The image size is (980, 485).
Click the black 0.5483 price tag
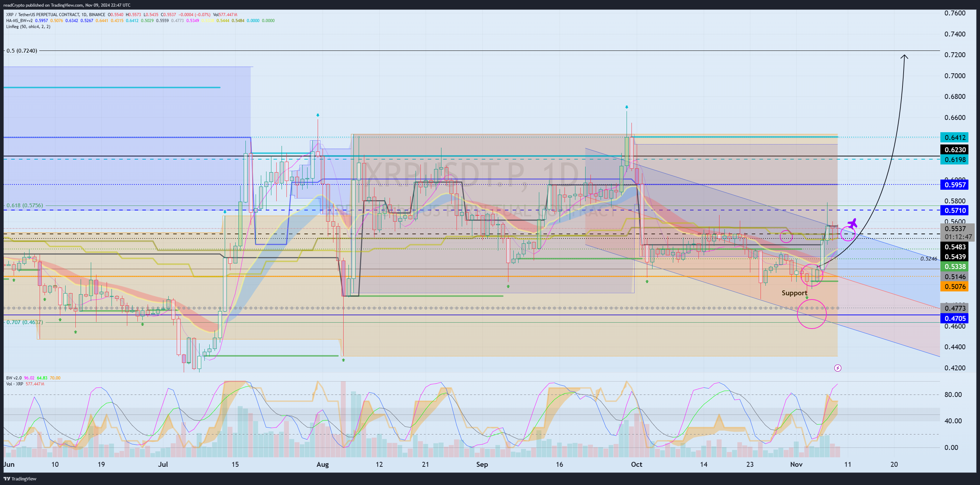click(x=955, y=247)
